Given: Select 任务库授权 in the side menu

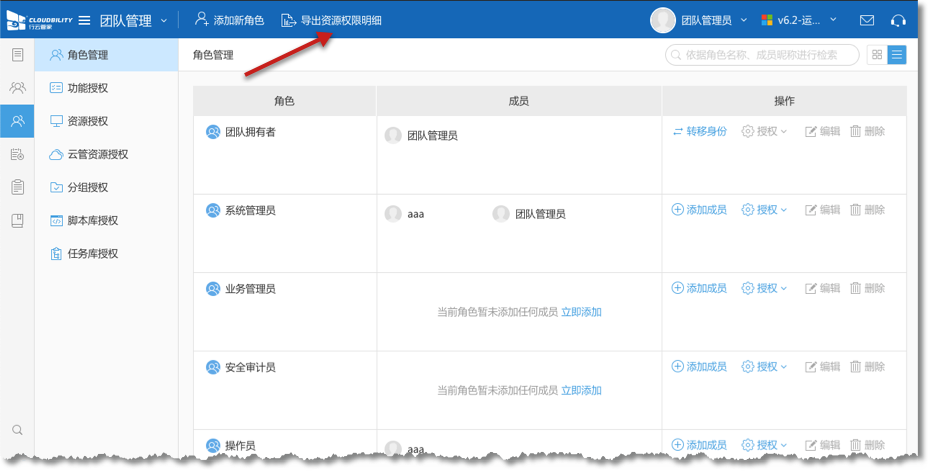Looking at the screenshot, I should pos(107,254).
